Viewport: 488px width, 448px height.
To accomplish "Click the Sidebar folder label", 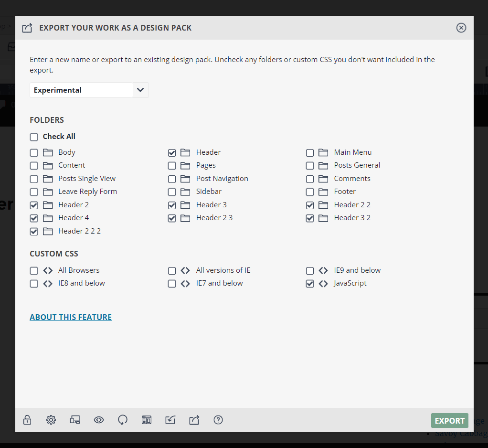I will click(209, 192).
